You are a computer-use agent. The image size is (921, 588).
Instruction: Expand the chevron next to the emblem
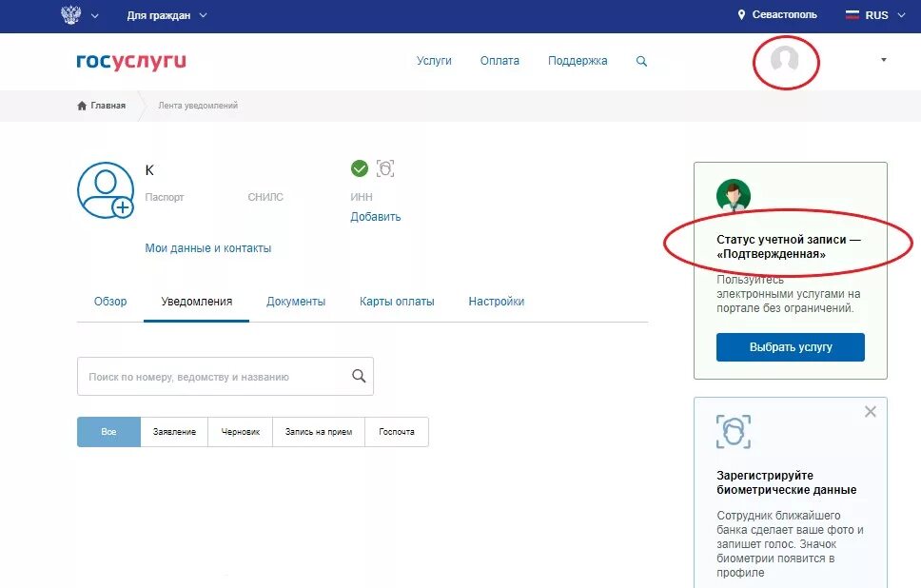pyautogui.click(x=94, y=16)
